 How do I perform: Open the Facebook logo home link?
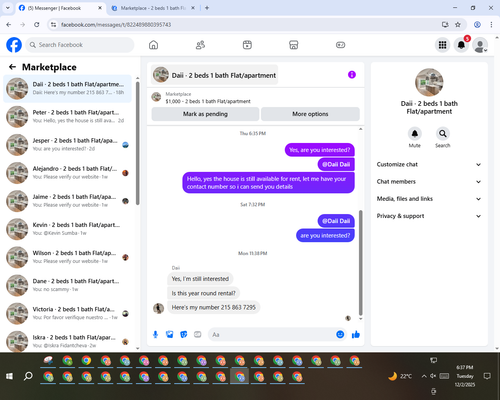14,45
